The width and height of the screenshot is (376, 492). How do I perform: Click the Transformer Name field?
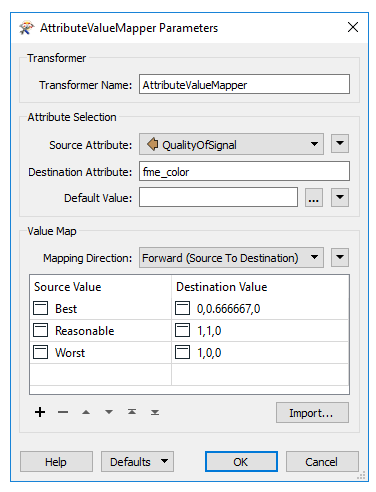244,84
